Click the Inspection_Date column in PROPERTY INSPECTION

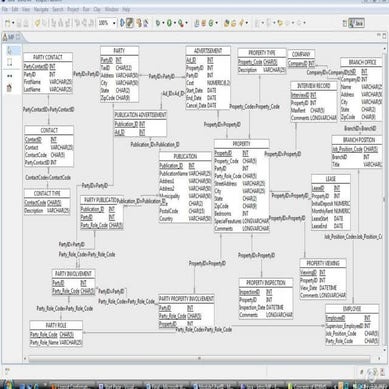tap(266, 307)
